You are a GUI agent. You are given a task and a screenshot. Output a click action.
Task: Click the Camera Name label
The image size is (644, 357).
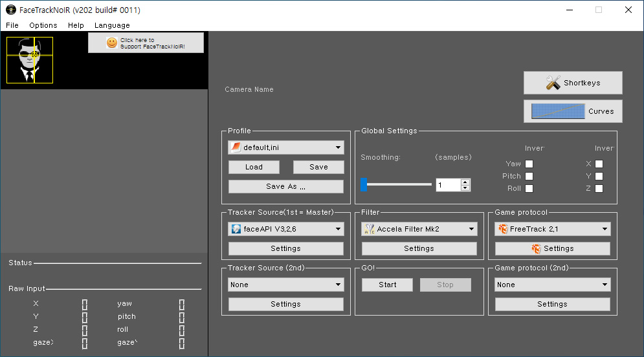249,89
